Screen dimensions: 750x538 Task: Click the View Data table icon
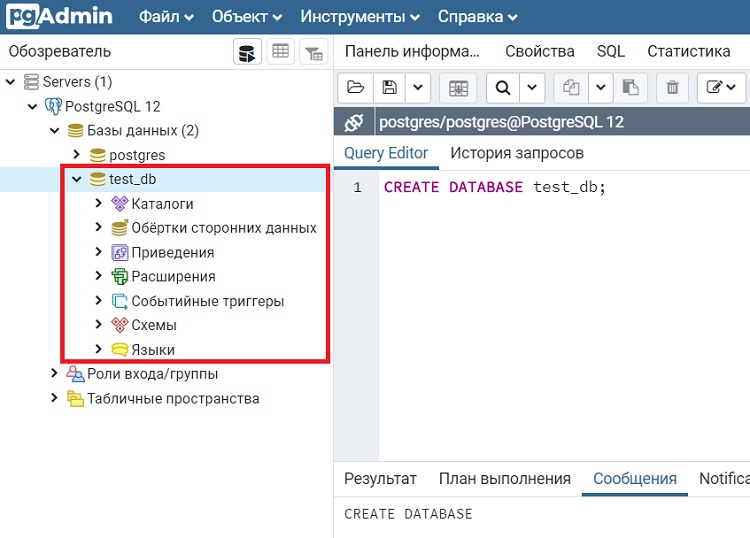tap(280, 52)
